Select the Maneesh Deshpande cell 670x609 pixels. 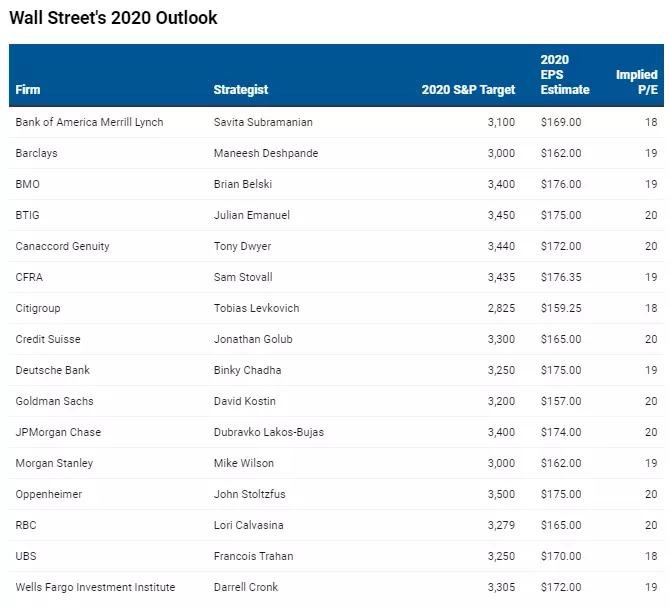(x=266, y=153)
